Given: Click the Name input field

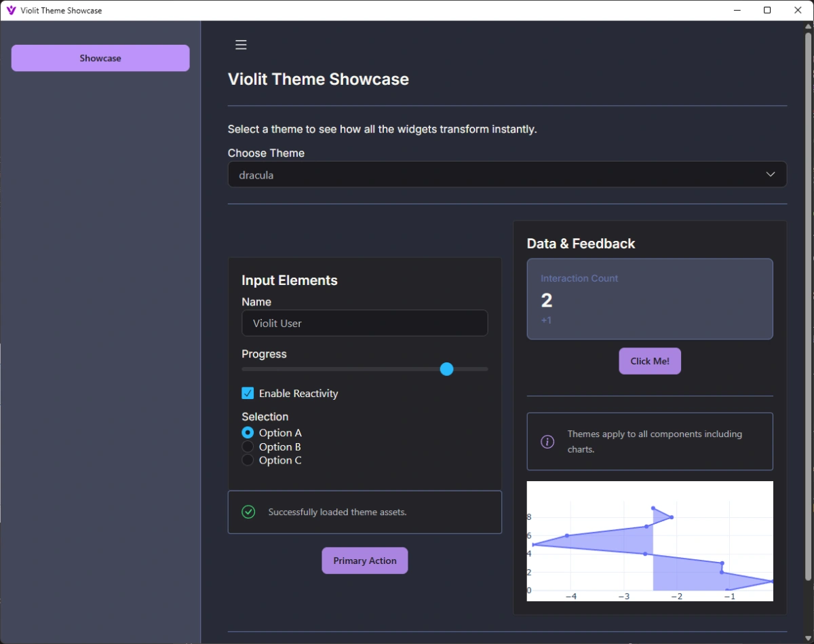Looking at the screenshot, I should (x=364, y=323).
